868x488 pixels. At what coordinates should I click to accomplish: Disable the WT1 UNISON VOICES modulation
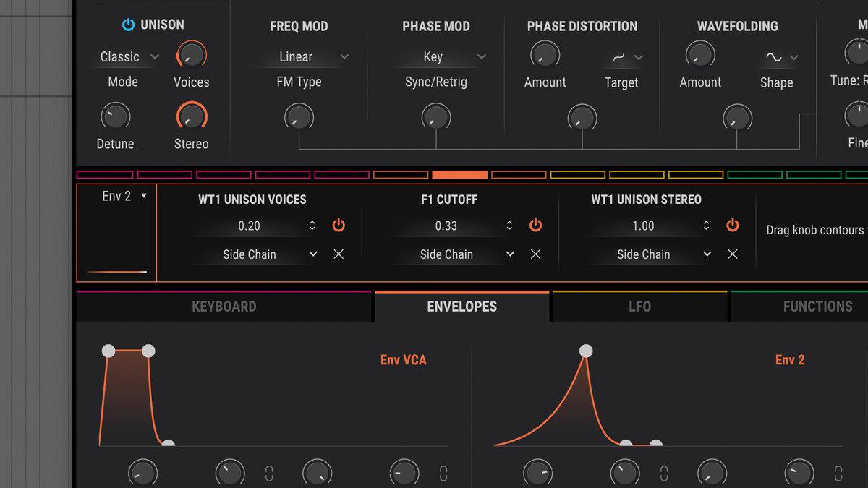click(338, 225)
